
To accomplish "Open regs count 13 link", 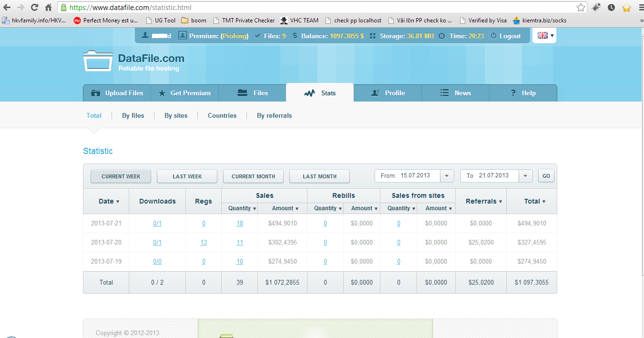I will click(204, 242).
